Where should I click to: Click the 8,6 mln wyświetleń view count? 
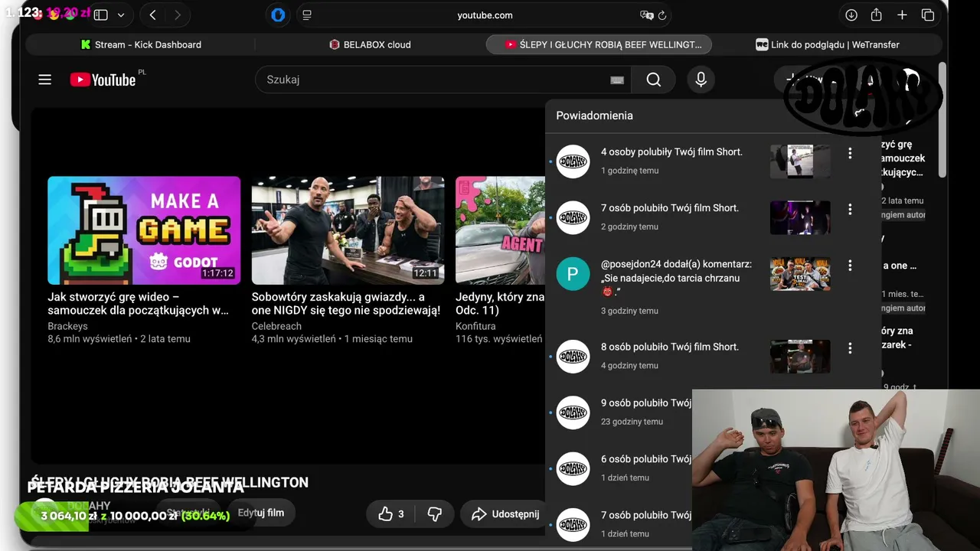pyautogui.click(x=90, y=339)
